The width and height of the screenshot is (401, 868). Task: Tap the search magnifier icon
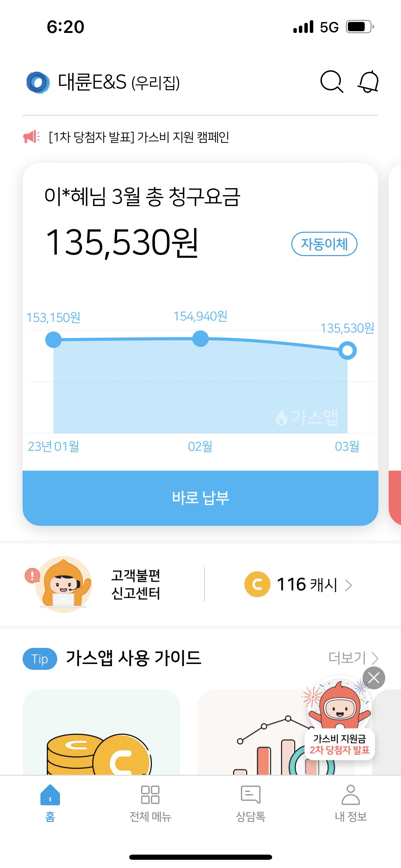click(x=331, y=82)
